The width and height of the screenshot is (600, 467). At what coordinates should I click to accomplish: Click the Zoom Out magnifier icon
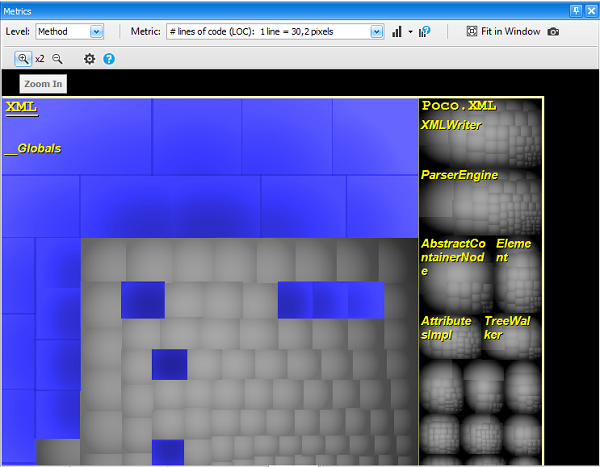(x=57, y=59)
